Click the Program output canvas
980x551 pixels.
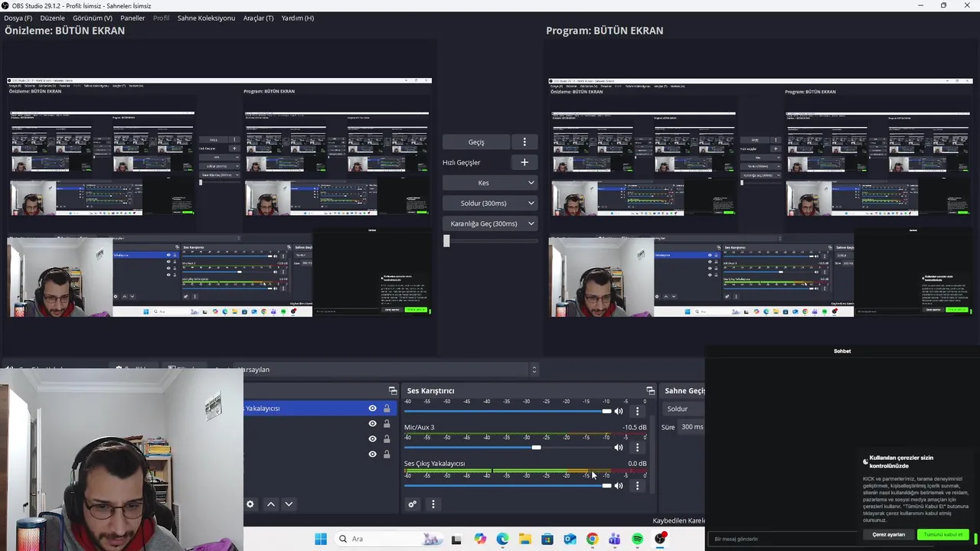[x=760, y=197]
